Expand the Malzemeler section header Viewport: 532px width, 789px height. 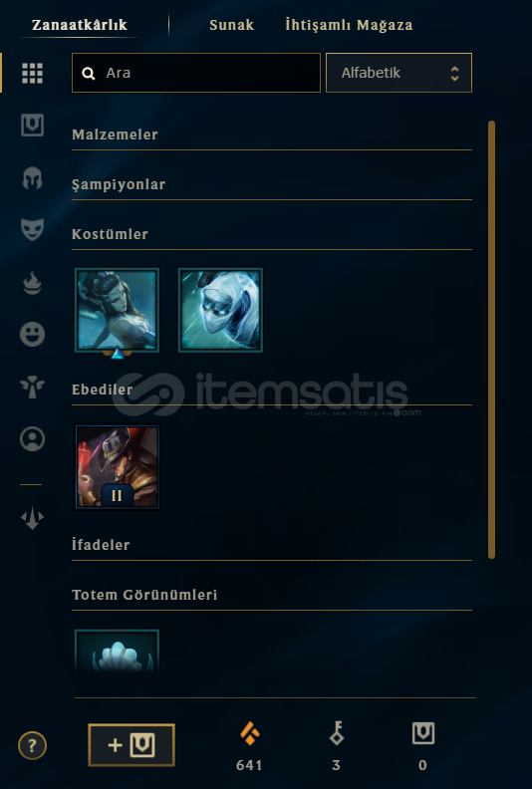point(272,135)
